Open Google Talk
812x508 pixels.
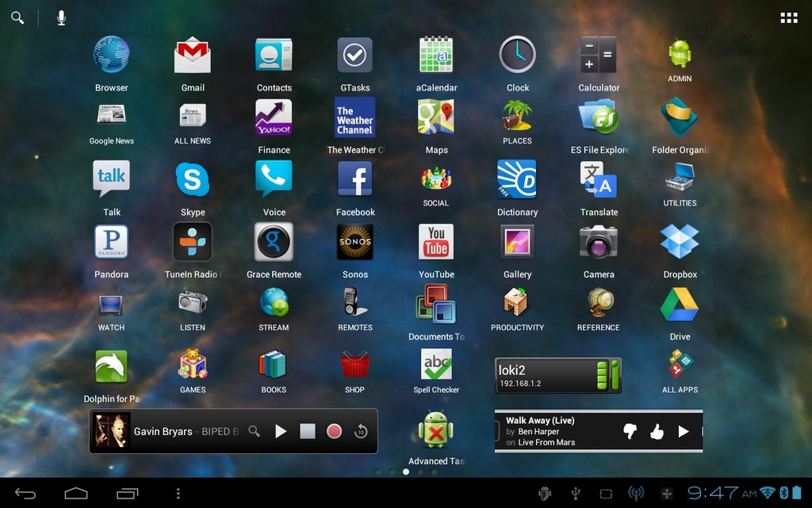tap(111, 179)
